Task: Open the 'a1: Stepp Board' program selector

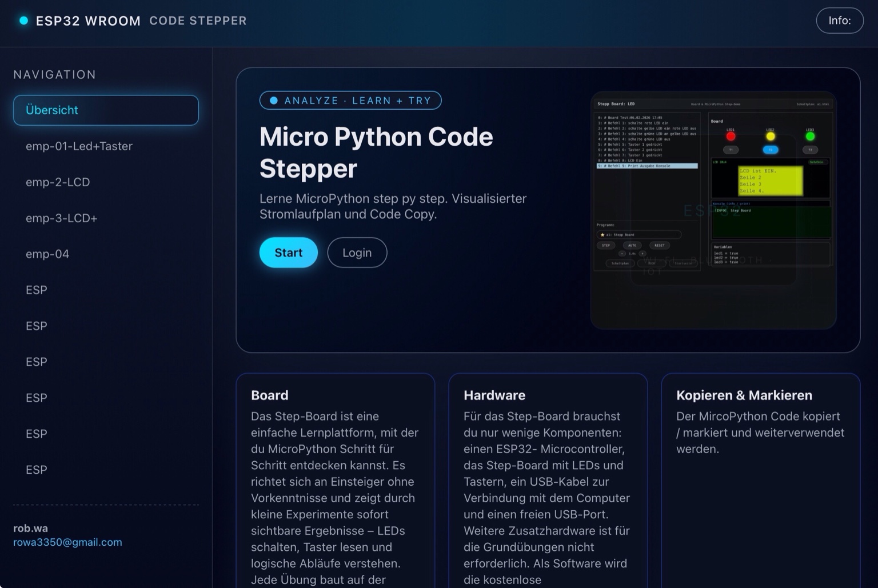Action: click(639, 235)
